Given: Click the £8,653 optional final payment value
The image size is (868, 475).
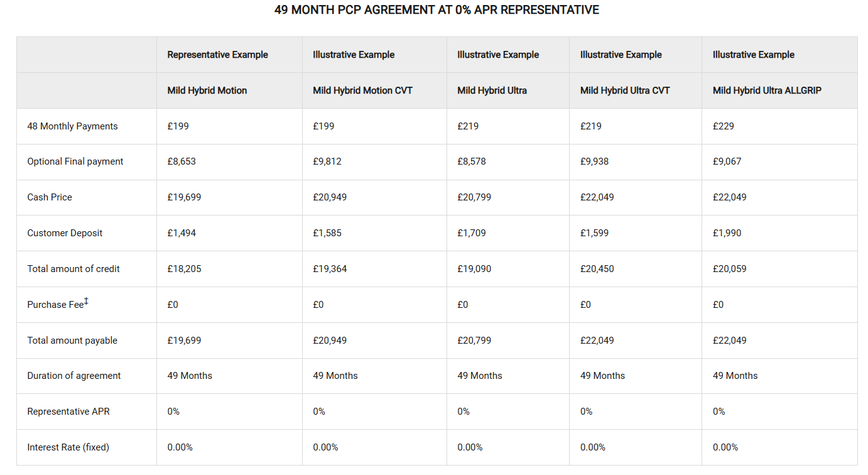Looking at the screenshot, I should [182, 161].
